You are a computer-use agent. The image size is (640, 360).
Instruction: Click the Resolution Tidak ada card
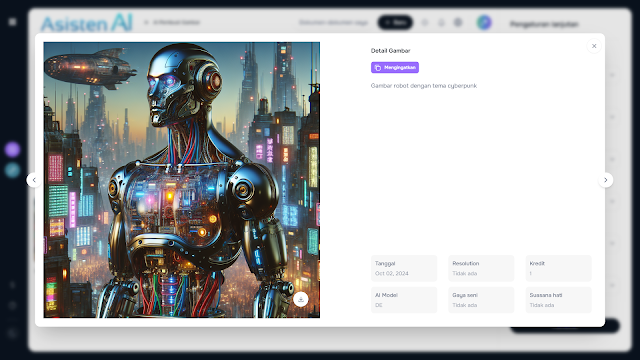tap(481, 268)
